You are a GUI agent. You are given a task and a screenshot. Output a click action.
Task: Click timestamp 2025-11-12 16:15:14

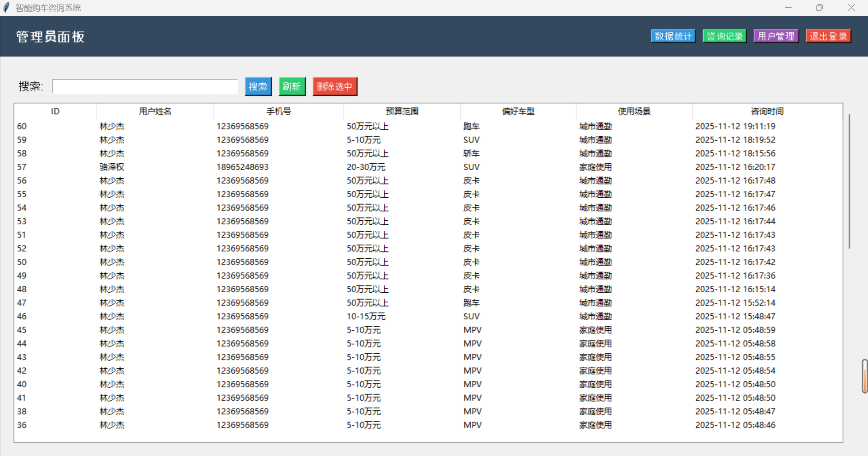click(735, 289)
